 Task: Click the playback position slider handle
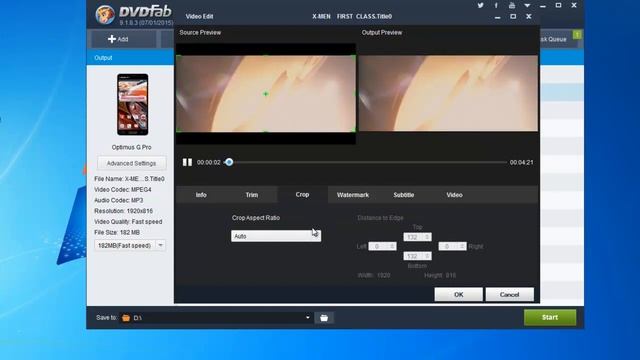229,162
